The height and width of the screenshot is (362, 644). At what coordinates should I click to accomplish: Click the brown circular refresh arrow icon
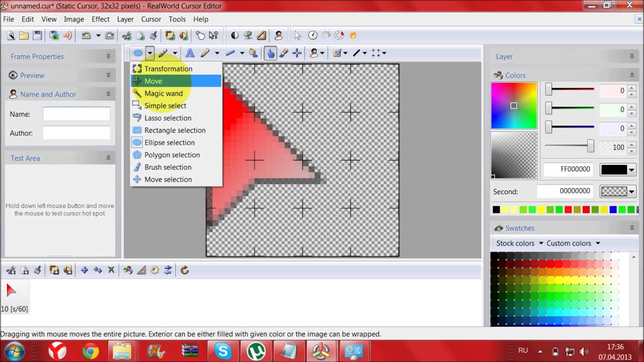[185, 270]
